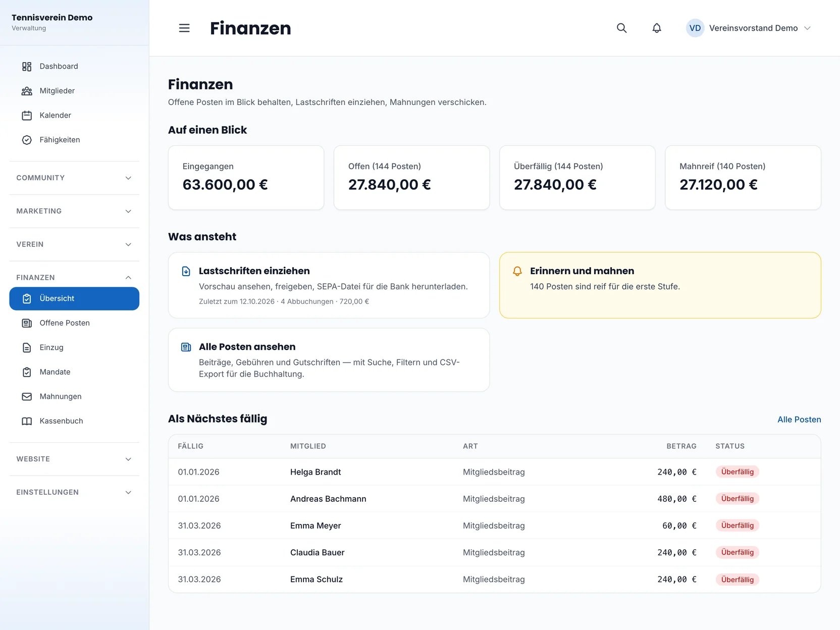840x630 pixels.
Task: Open search via magnifier icon
Action: click(x=621, y=28)
